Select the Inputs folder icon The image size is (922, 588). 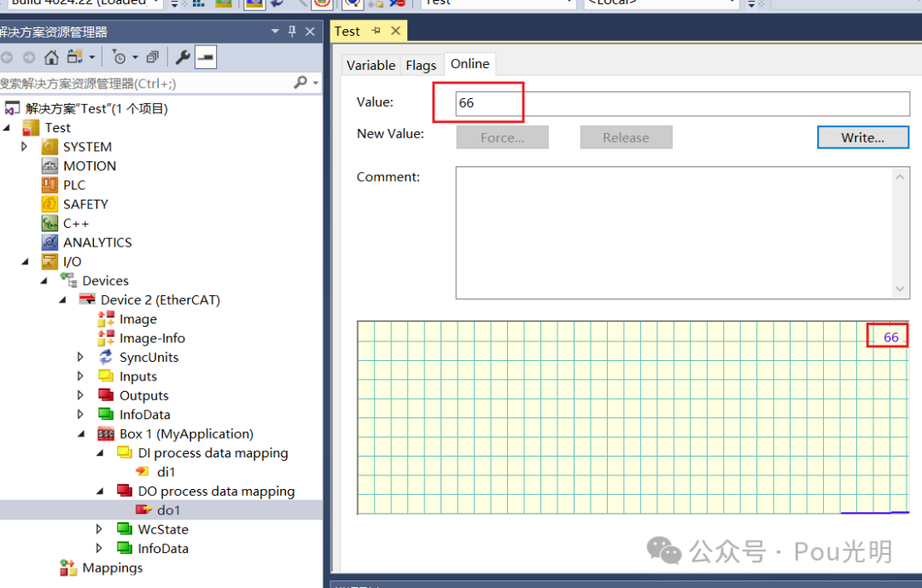click(x=106, y=376)
